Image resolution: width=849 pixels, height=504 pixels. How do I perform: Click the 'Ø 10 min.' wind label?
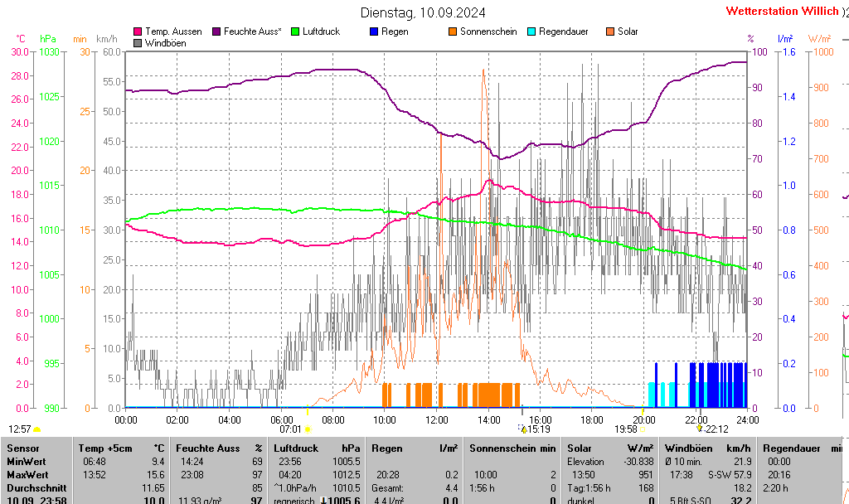tap(683, 462)
